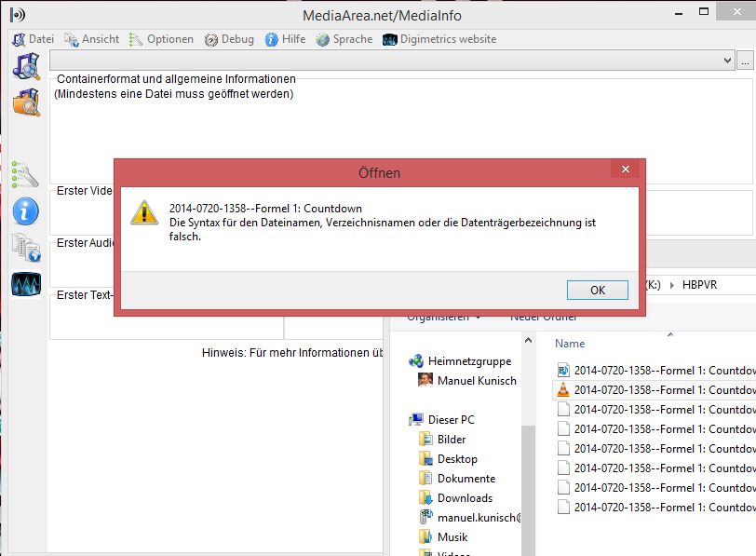
Task: Click the wrench preferences icon in the sidebar
Action: [x=25, y=174]
